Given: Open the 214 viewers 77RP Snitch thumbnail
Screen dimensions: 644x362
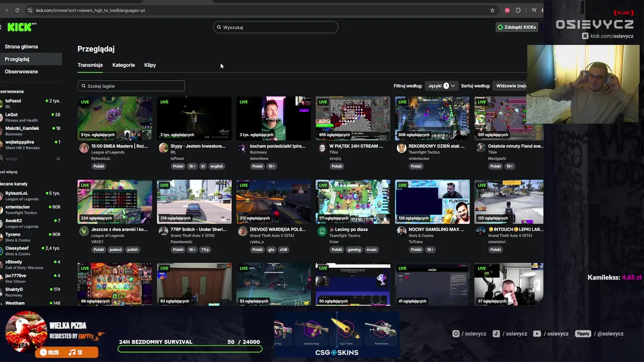Looking at the screenshot, I should point(194,202).
